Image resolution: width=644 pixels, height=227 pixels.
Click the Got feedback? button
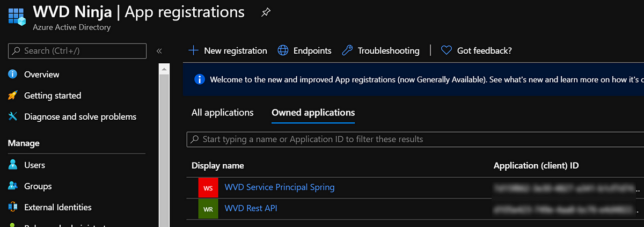[476, 50]
